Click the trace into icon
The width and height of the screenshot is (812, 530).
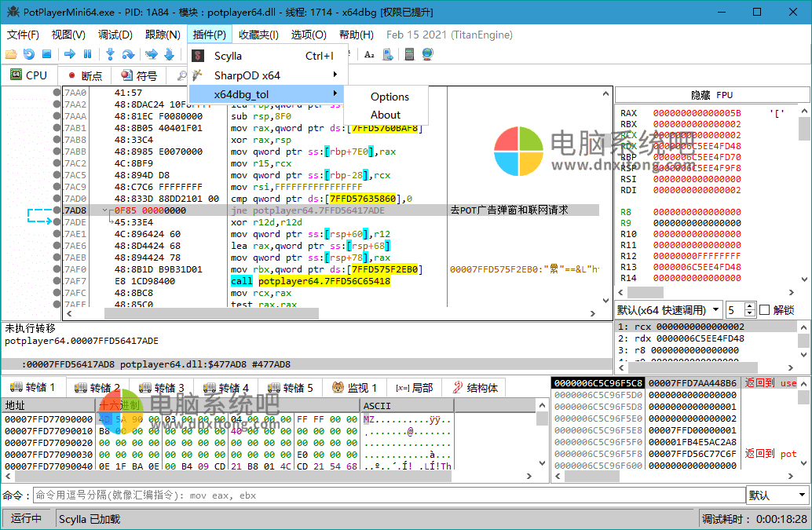(x=152, y=54)
